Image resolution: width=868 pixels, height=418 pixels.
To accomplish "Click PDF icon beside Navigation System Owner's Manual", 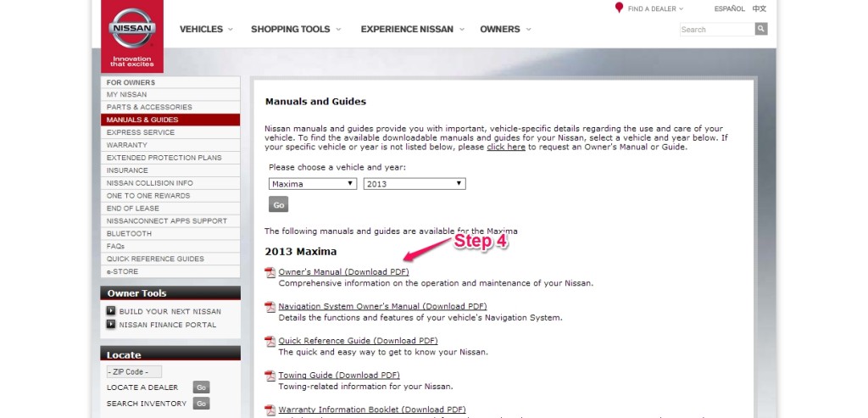I will point(270,307).
